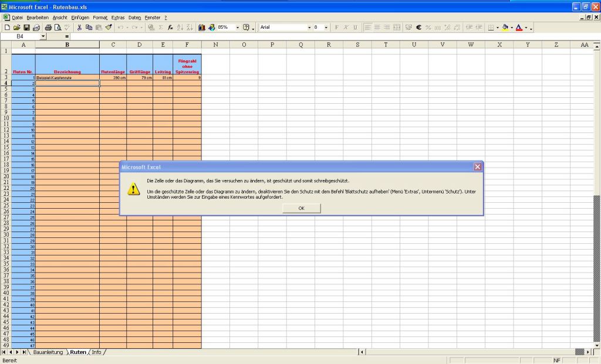601x364 pixels.
Task: Open the Extras menu
Action: [x=117, y=18]
